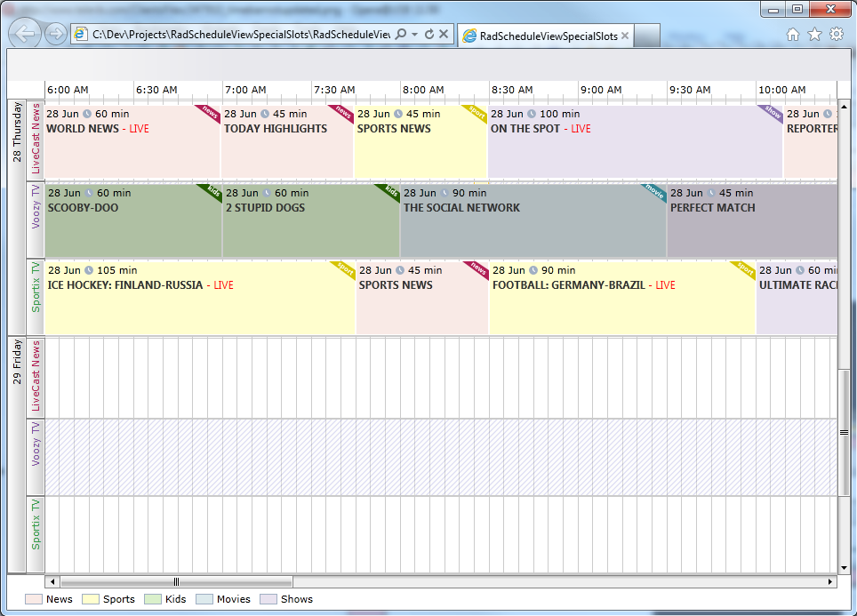Select the RadScheduleViewSpecialSlots tab
This screenshot has height=616, width=857.
pos(546,36)
